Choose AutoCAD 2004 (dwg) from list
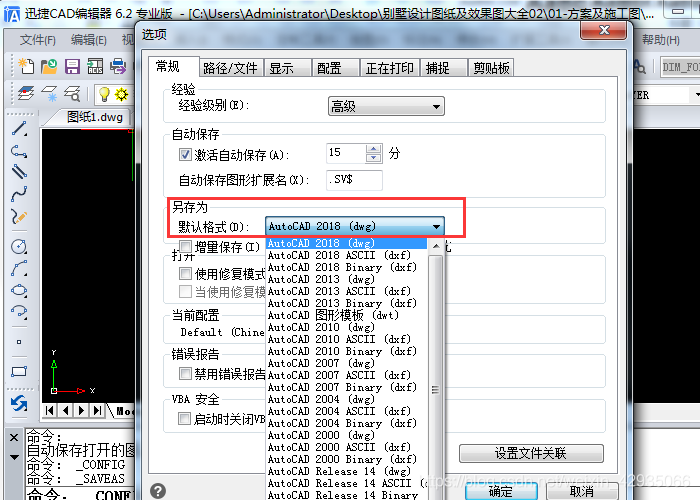Image resolution: width=700 pixels, height=500 pixels. pos(346,399)
